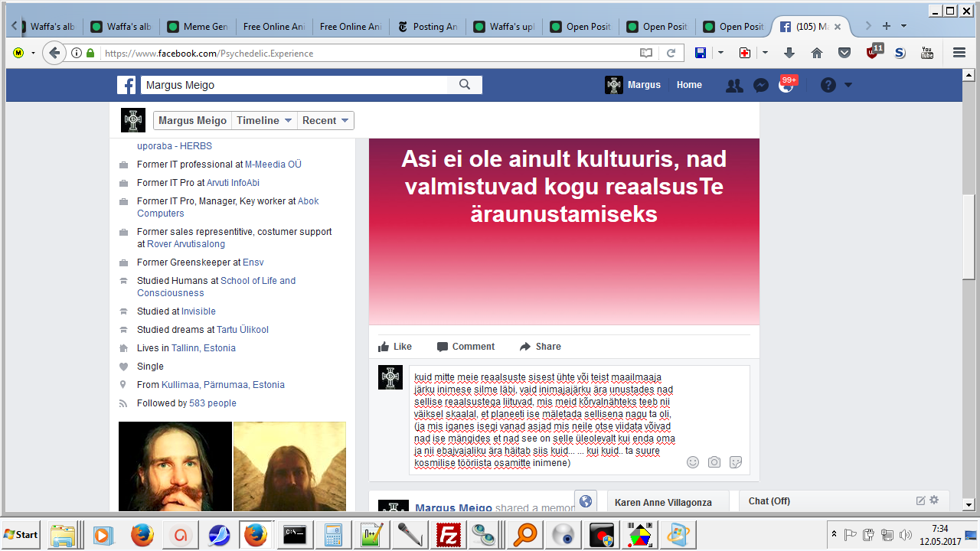Toggle reader view in address bar
The image size is (980, 551).
coord(647,53)
